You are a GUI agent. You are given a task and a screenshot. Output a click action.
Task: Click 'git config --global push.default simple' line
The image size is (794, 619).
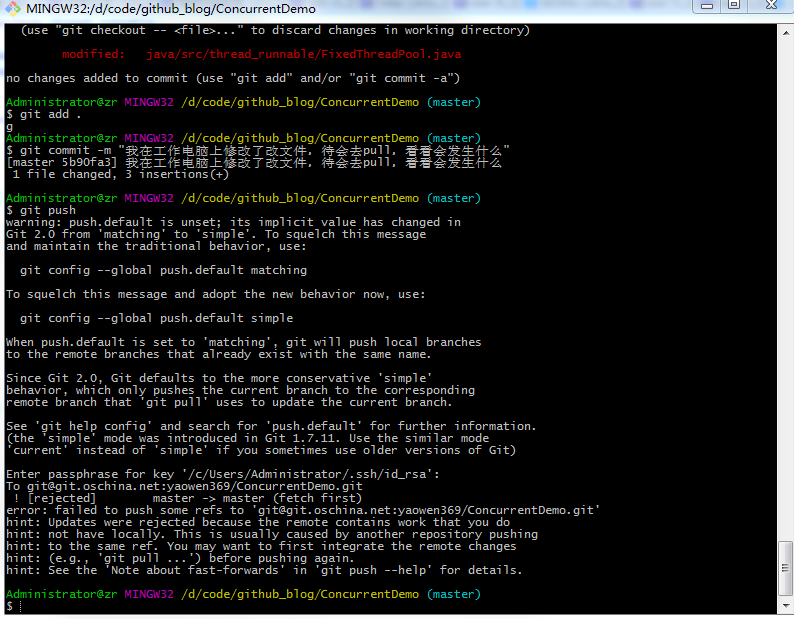click(x=156, y=318)
